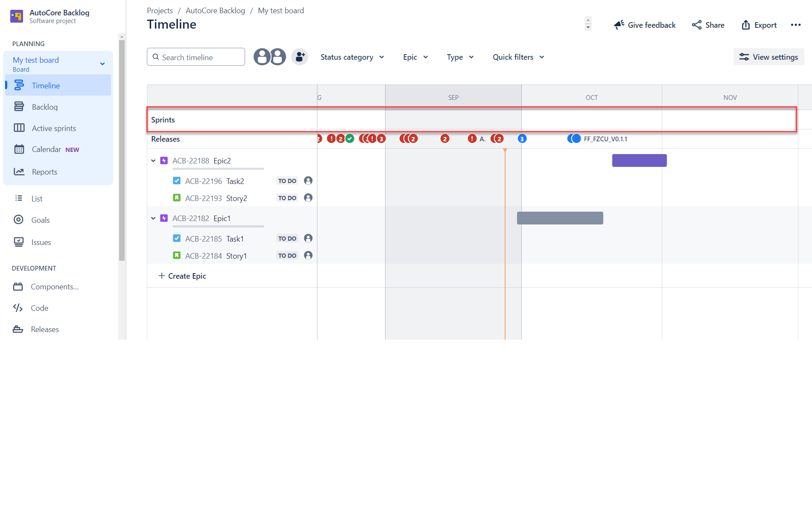Open Active sprints in the sidebar
This screenshot has height=510, width=812.
(x=54, y=128)
